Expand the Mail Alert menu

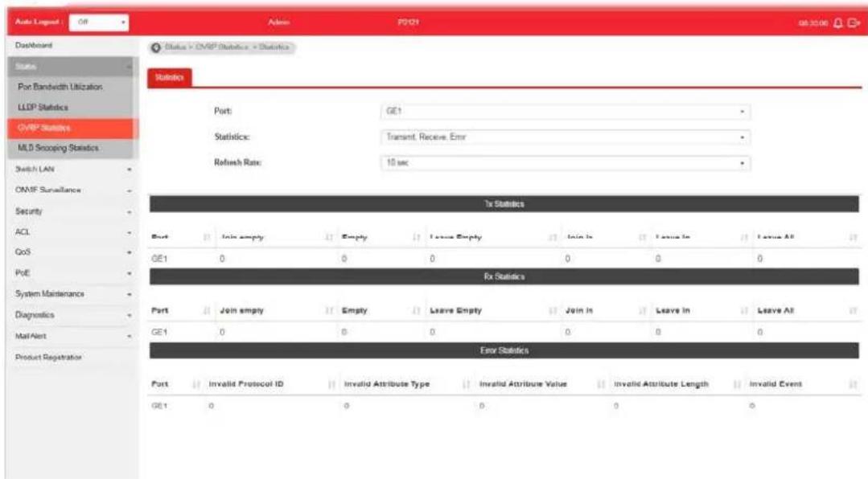[x=73, y=336]
